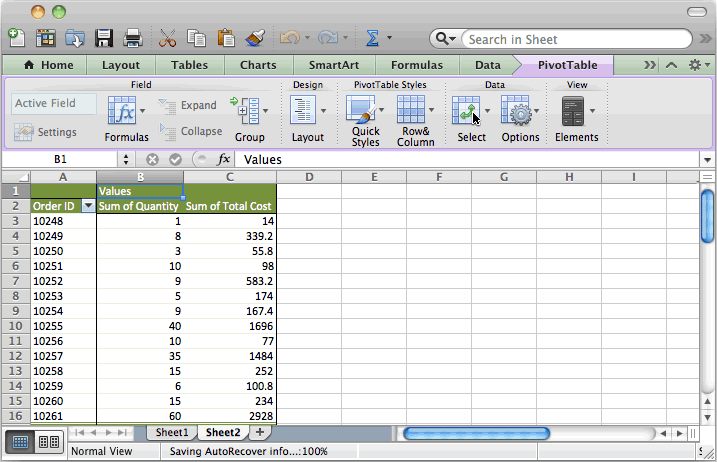717x462 pixels.
Task: Redo the last action
Action: 328,38
